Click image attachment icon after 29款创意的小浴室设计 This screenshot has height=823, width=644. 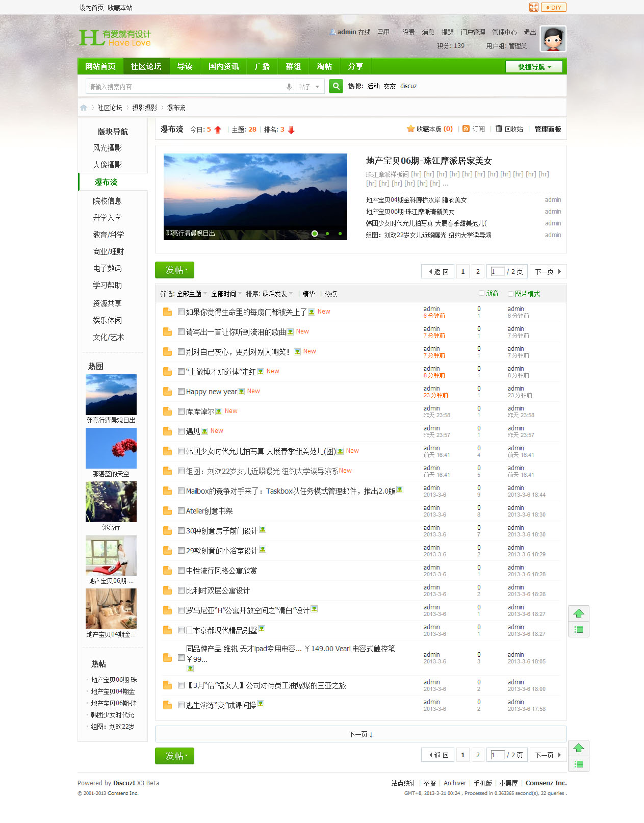[x=263, y=549]
